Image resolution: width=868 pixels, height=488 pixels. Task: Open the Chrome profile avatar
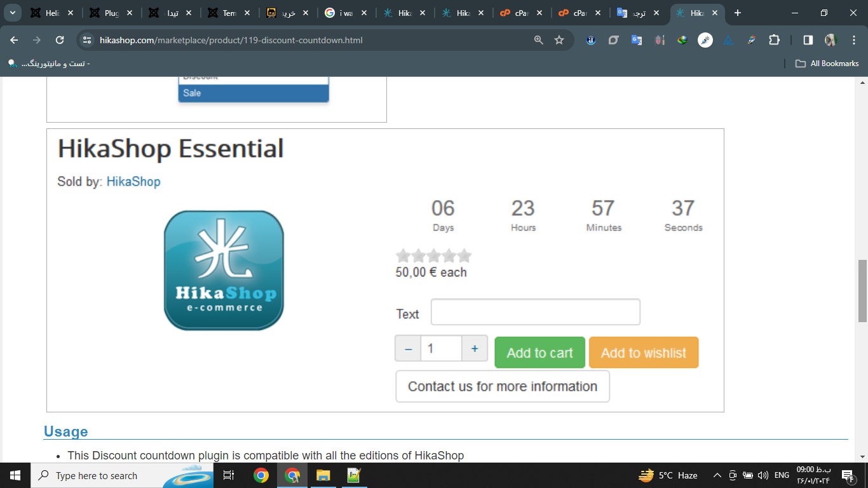pos(831,40)
